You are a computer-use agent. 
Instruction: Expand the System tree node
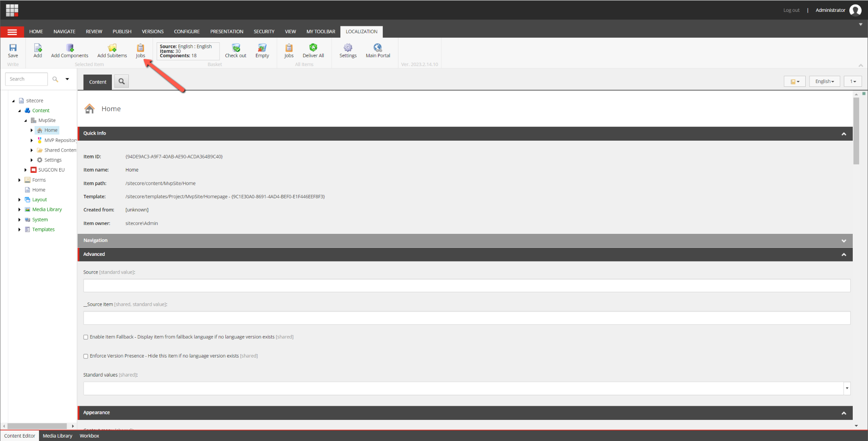pos(19,220)
